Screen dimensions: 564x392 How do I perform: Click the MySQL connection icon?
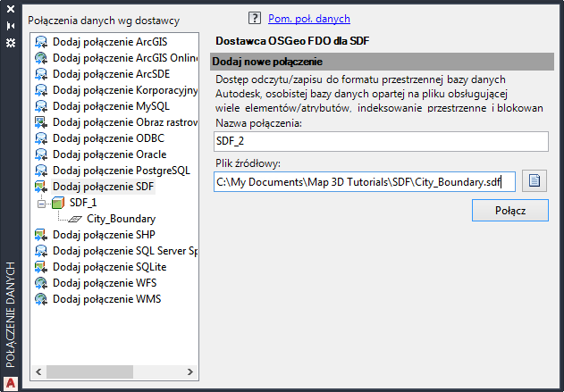click(41, 106)
